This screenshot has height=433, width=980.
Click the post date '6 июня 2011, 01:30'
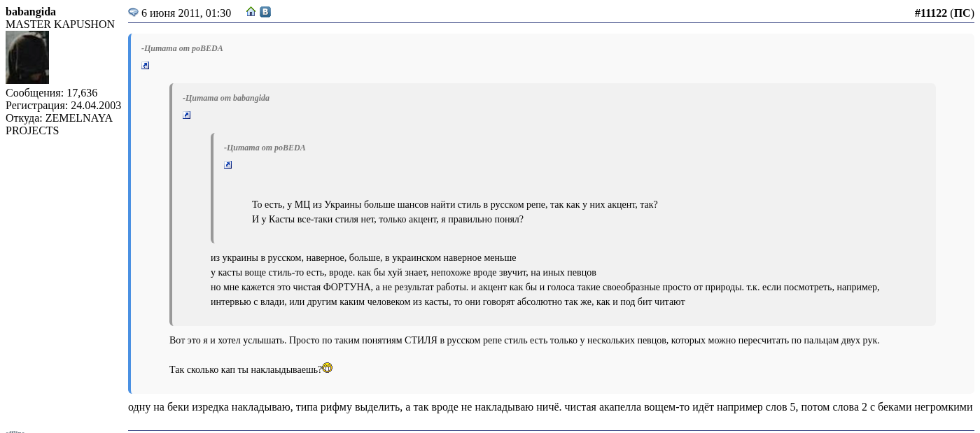[x=186, y=13]
